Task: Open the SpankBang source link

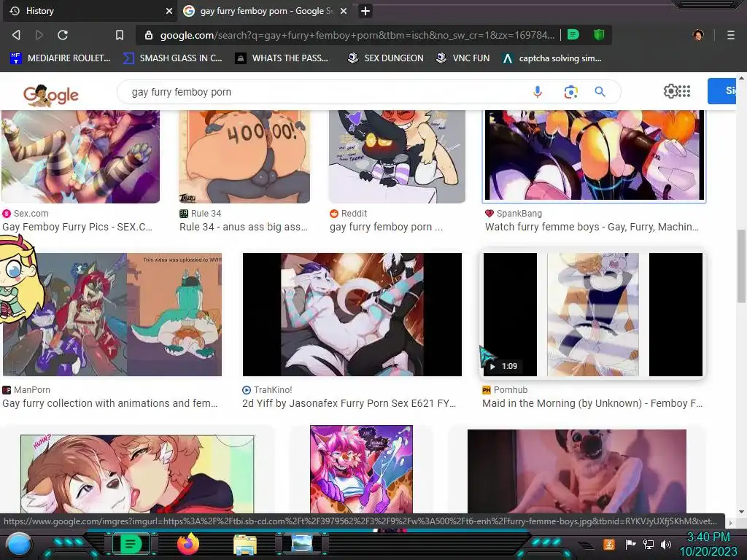Action: 514,214
